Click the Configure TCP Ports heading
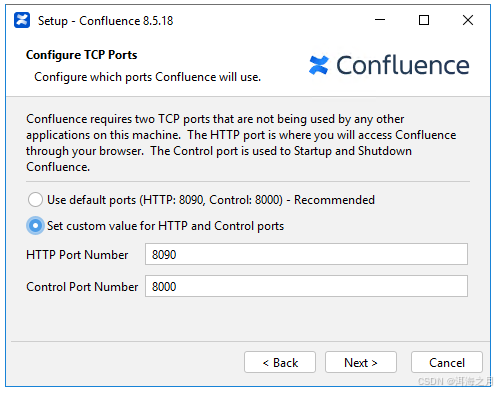498x393 pixels. point(82,55)
